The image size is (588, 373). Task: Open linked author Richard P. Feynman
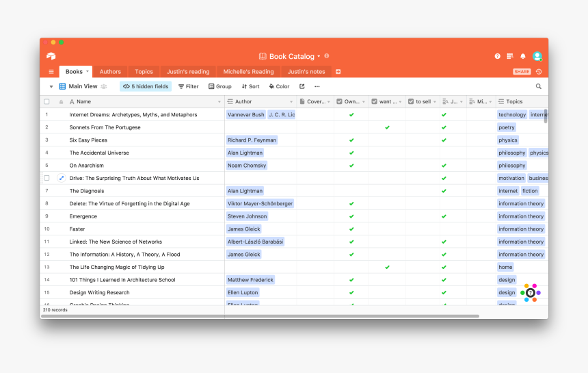coord(252,140)
